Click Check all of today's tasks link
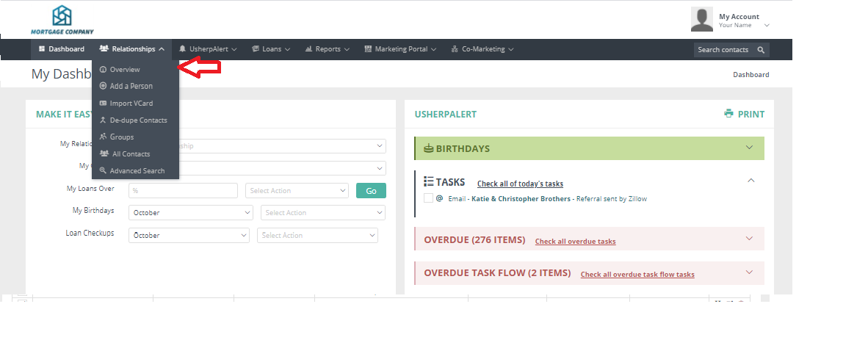This screenshot has width=868, height=351. pos(520,184)
